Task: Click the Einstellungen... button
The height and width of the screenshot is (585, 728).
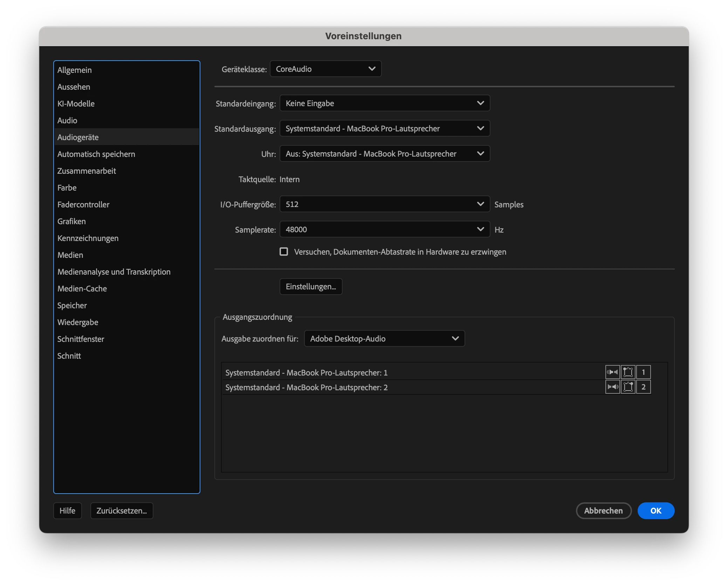Action: [311, 287]
